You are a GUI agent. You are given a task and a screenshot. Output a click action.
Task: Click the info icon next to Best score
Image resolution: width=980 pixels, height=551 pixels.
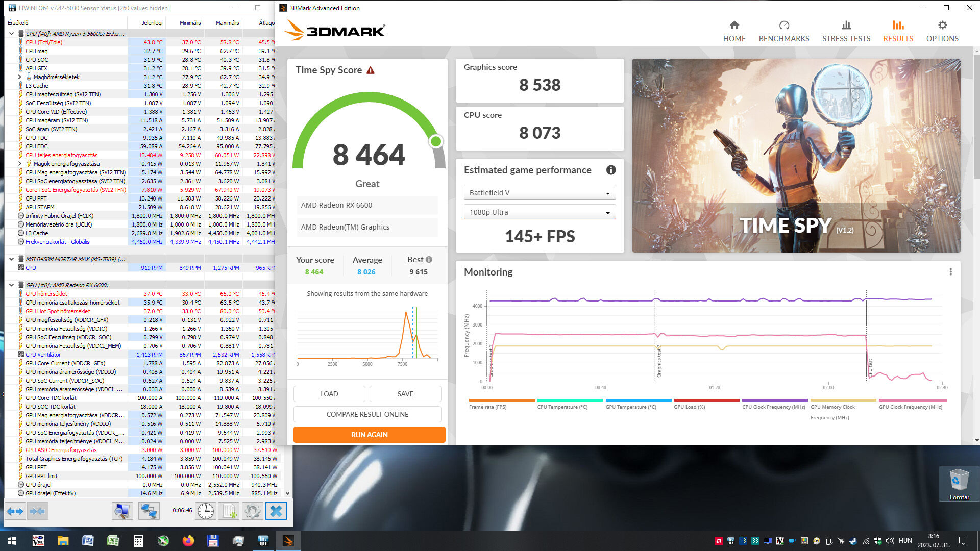[x=429, y=259]
